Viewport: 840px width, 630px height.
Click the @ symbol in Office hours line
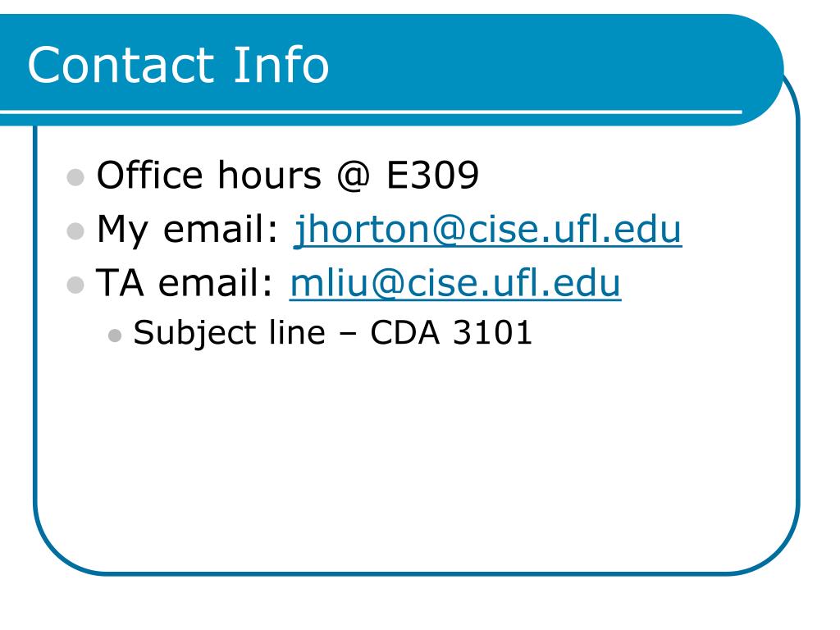click(x=354, y=176)
